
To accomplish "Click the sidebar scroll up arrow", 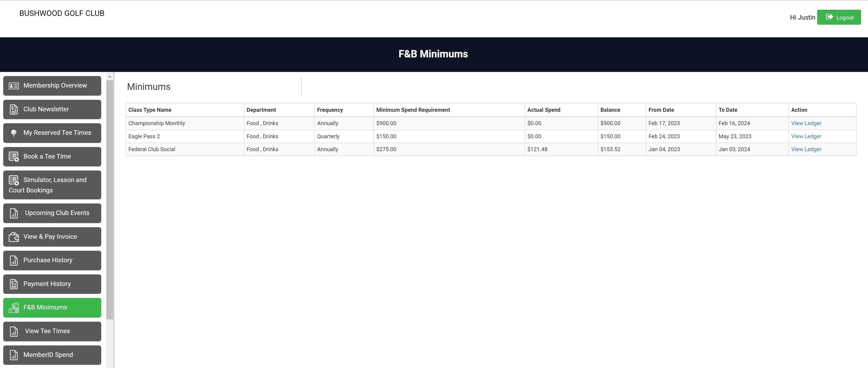I will click(x=110, y=77).
